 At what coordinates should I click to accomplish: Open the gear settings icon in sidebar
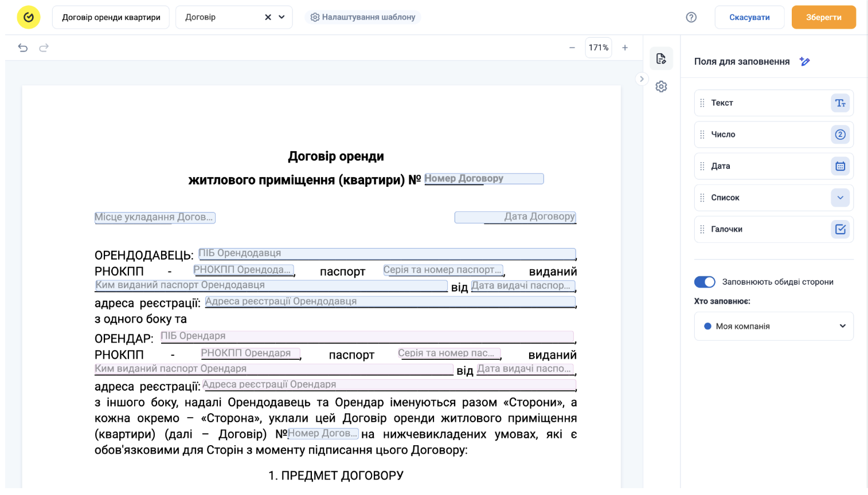click(x=661, y=87)
